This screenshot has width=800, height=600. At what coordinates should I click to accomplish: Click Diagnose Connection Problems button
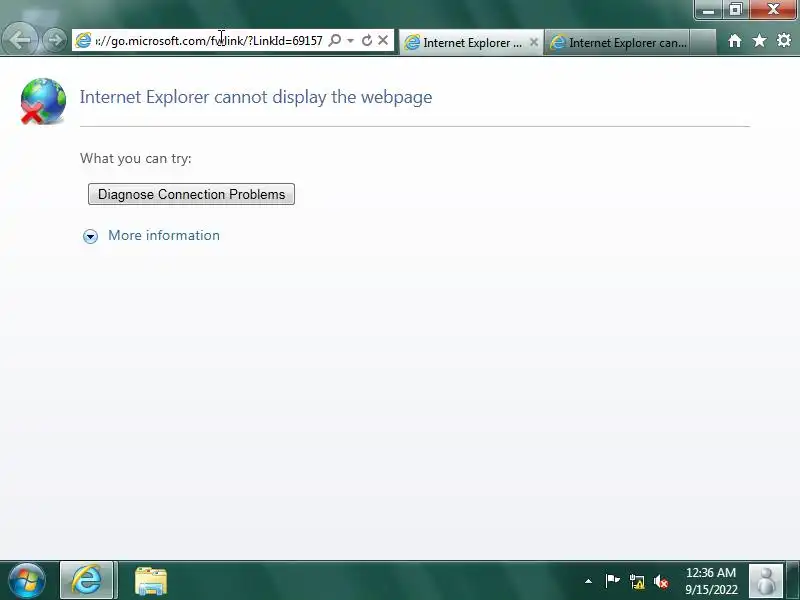pyautogui.click(x=191, y=194)
